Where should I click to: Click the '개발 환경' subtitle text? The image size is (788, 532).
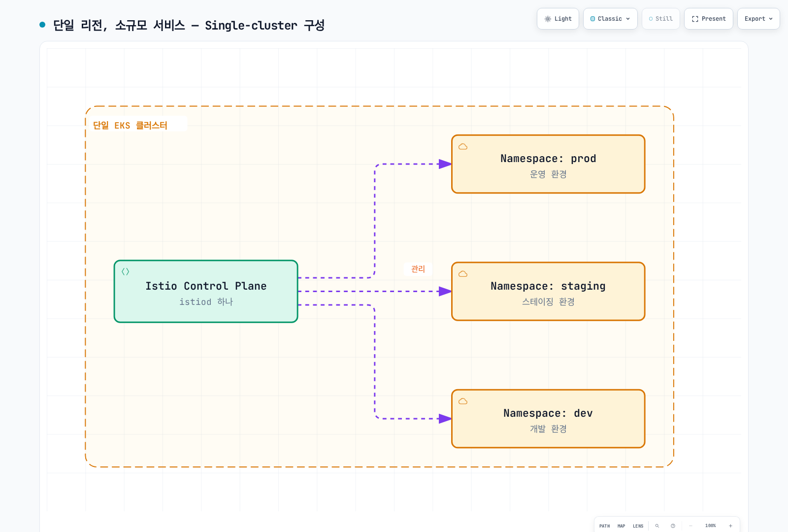pos(548,429)
